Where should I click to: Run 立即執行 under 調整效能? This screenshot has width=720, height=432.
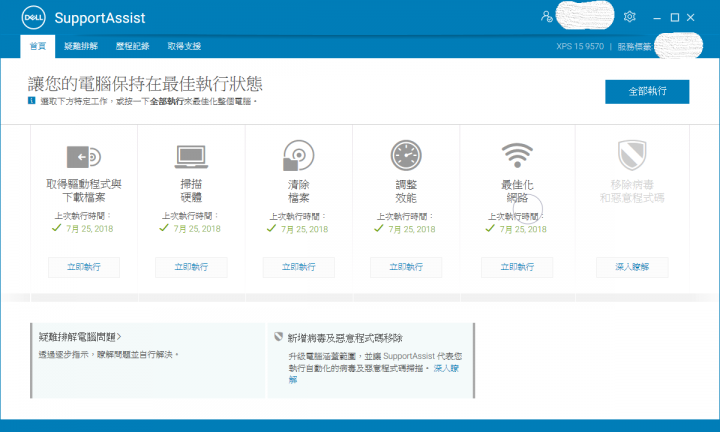(406, 267)
